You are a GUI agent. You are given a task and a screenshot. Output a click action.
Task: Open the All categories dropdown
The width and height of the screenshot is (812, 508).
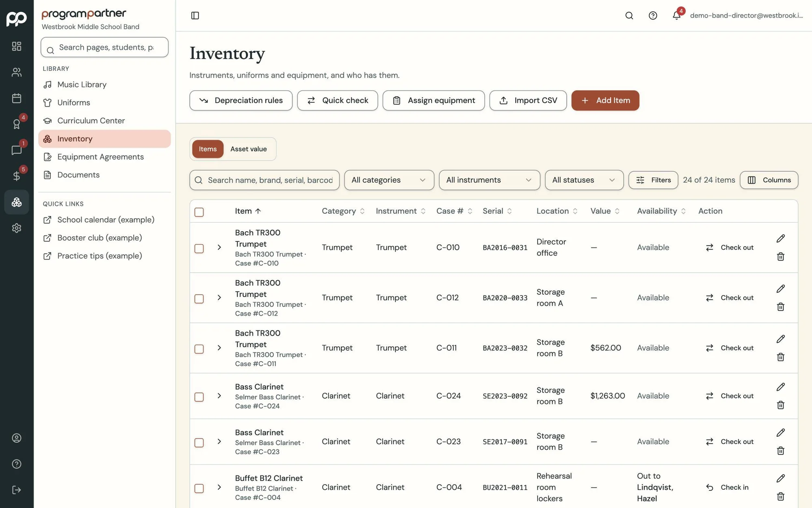point(389,180)
